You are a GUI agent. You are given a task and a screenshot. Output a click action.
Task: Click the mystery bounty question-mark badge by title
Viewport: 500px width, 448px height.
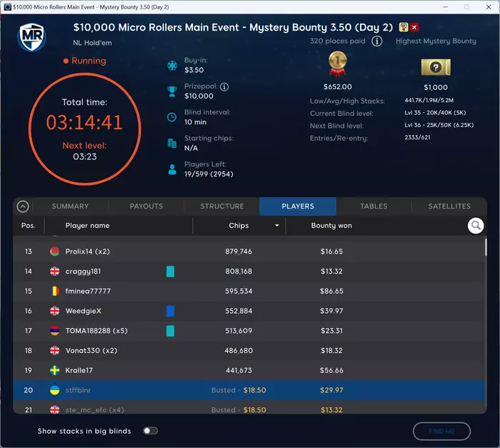[x=404, y=27]
